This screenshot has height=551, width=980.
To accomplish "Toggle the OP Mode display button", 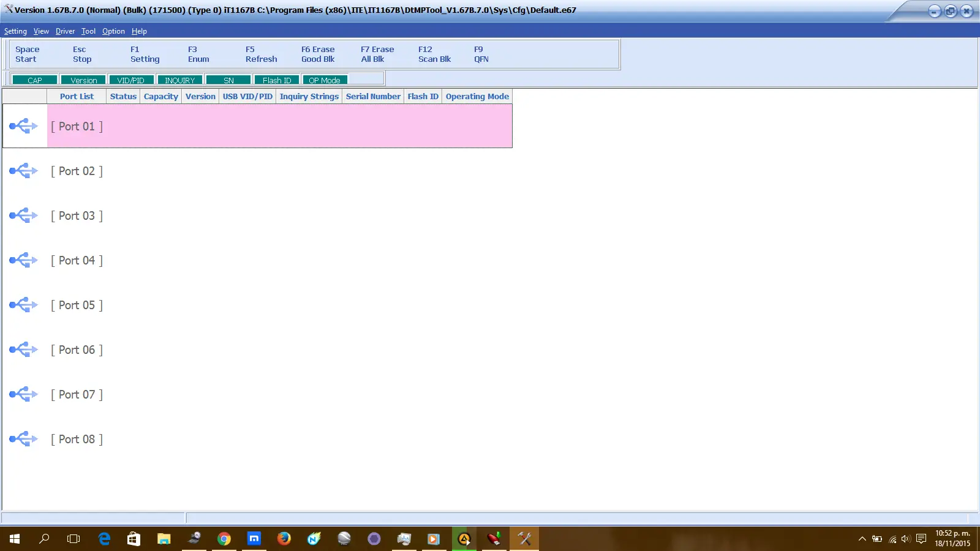I will coord(325,80).
